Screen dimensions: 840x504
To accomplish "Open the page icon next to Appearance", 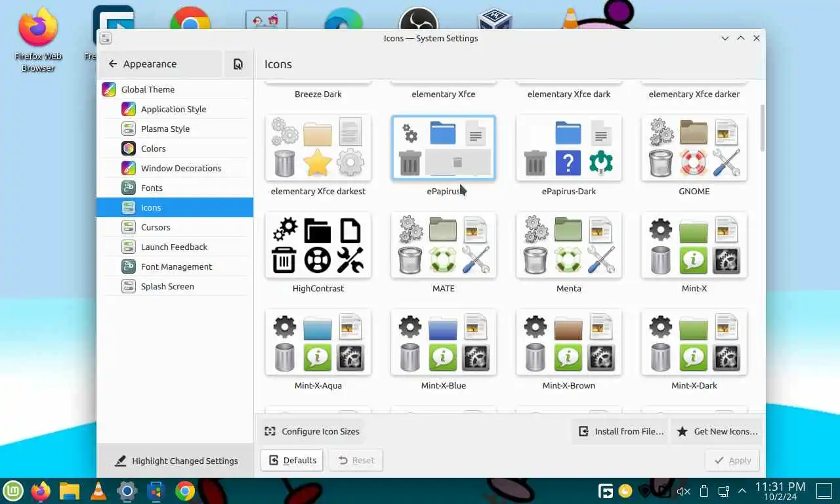I will [x=238, y=64].
